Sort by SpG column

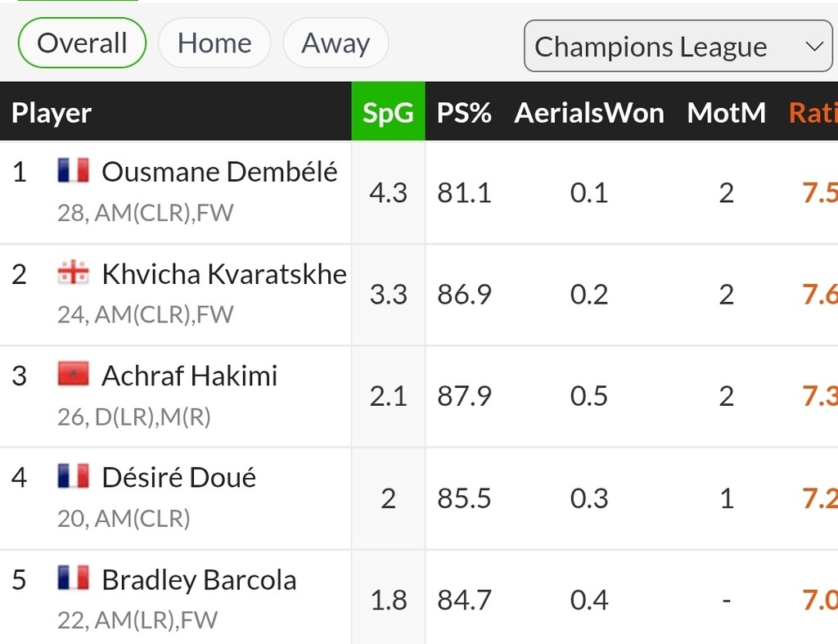pos(388,112)
